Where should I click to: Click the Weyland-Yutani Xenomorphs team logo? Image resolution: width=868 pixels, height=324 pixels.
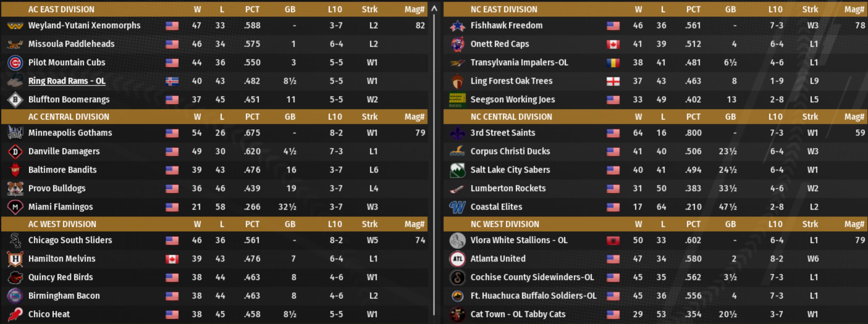coord(15,26)
